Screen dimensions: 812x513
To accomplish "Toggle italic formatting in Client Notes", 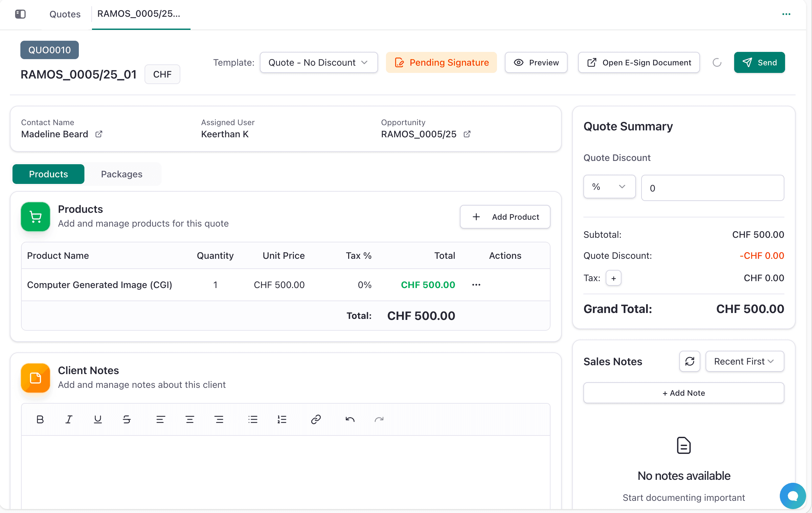I will [x=69, y=419].
